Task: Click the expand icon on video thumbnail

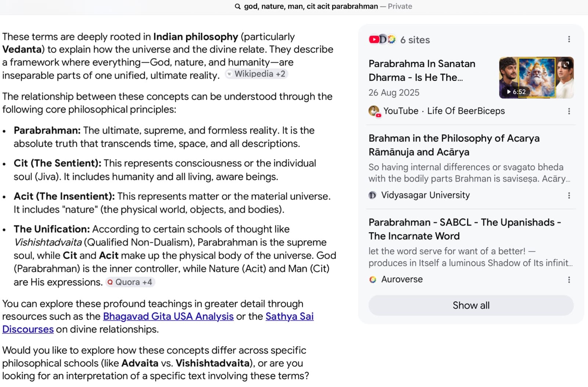Action: tap(566, 64)
